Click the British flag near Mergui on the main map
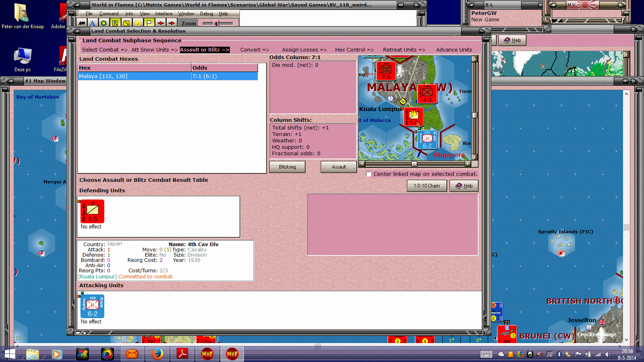Screen dimensions: 644x362 55,139
